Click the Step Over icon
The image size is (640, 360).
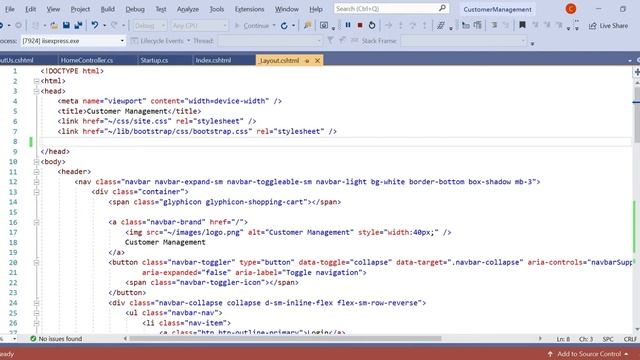(x=413, y=25)
